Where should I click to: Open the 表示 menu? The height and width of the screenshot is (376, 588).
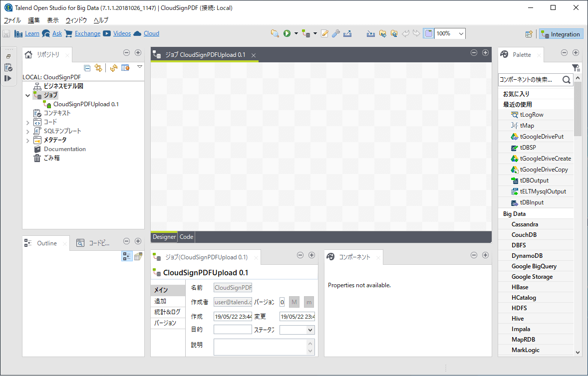pos(53,20)
